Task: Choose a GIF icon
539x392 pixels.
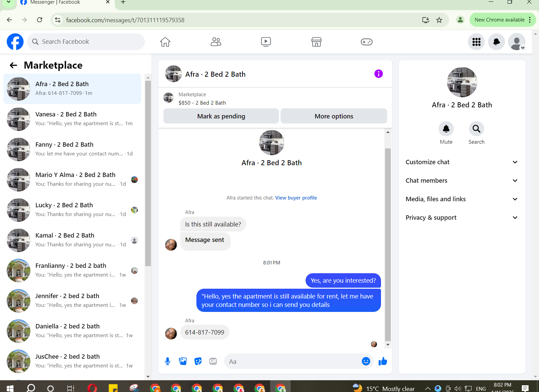Action: 213,361
